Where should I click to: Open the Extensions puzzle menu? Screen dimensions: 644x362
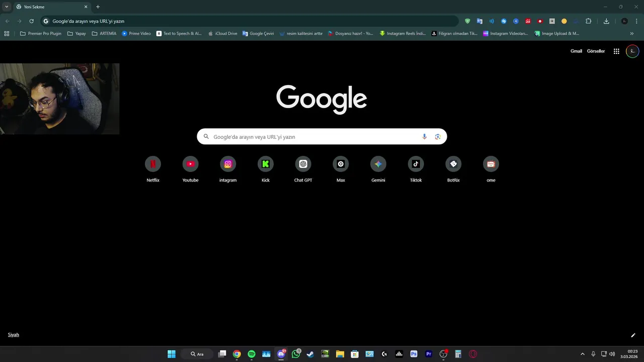[x=589, y=21]
